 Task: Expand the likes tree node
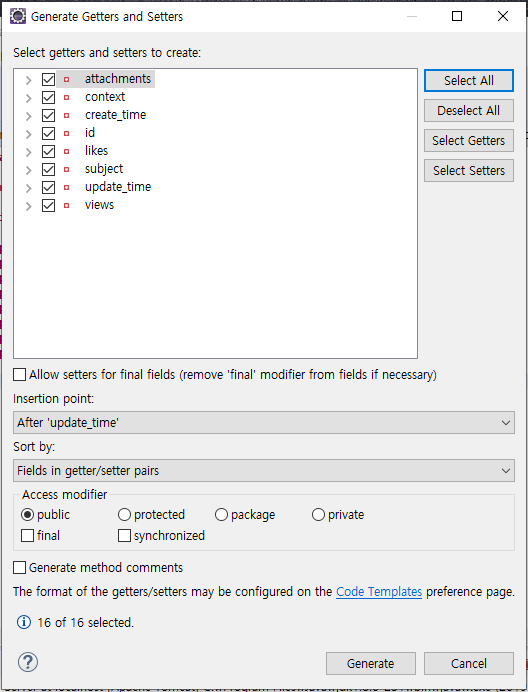point(29,152)
